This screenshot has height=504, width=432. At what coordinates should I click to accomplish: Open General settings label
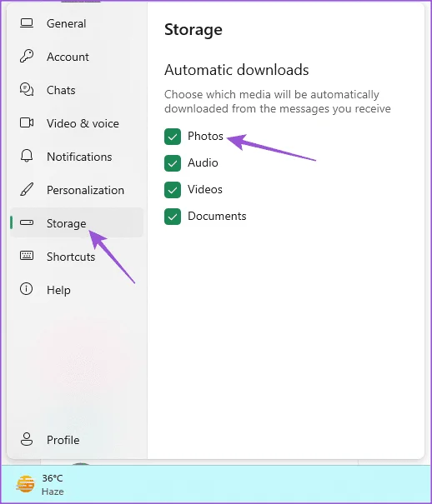[66, 23]
